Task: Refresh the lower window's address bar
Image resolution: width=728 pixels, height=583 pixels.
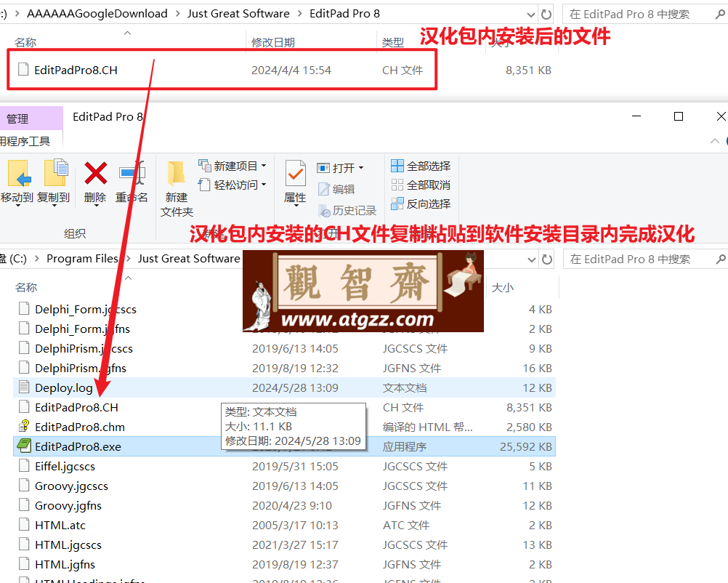Action: (x=547, y=260)
